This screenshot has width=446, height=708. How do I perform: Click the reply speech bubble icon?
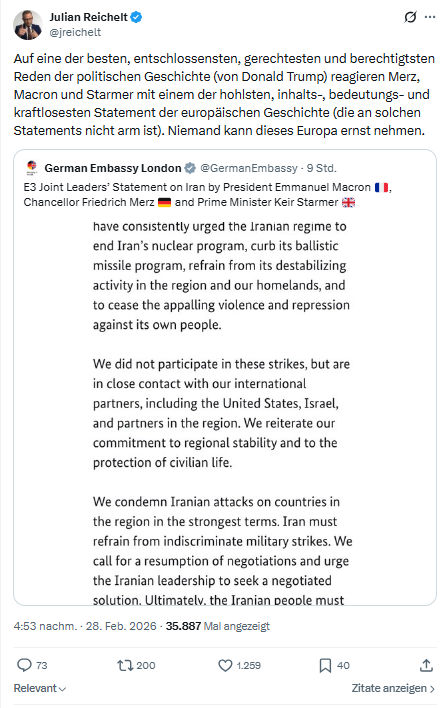click(24, 665)
